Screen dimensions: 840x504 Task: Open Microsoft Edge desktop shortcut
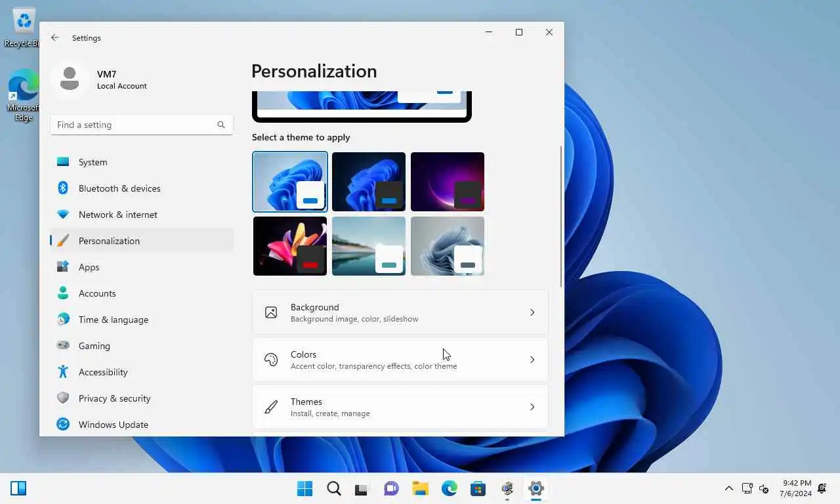tap(23, 96)
